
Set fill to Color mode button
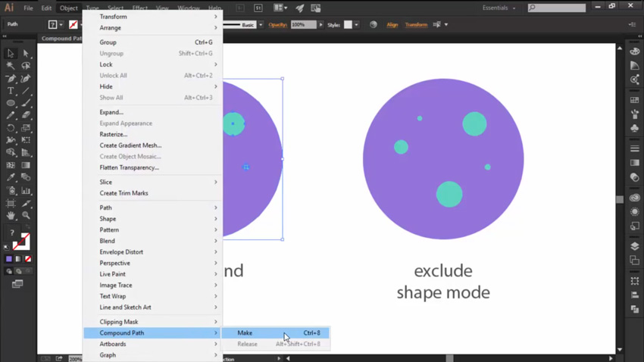click(9, 259)
